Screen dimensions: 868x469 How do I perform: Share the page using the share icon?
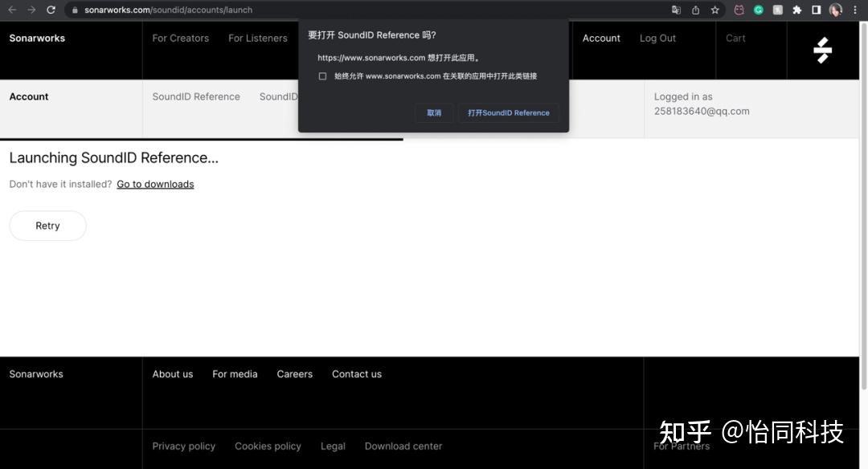(695, 10)
